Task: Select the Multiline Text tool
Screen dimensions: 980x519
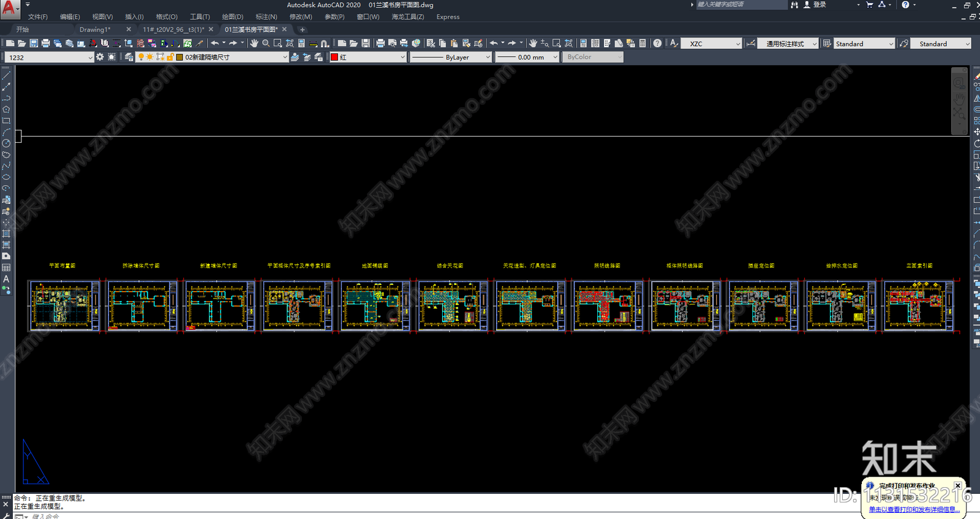Action: click(6, 279)
